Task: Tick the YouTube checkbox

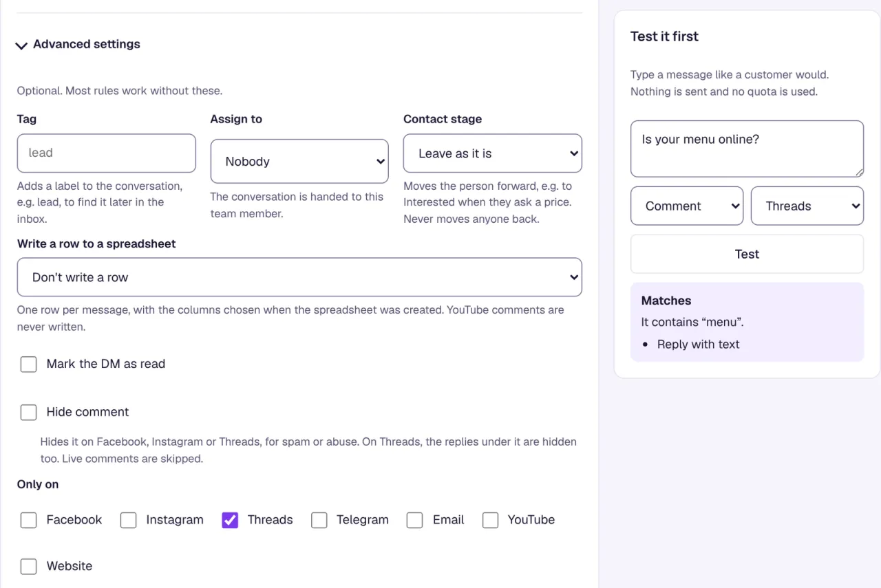Action: 490,520
